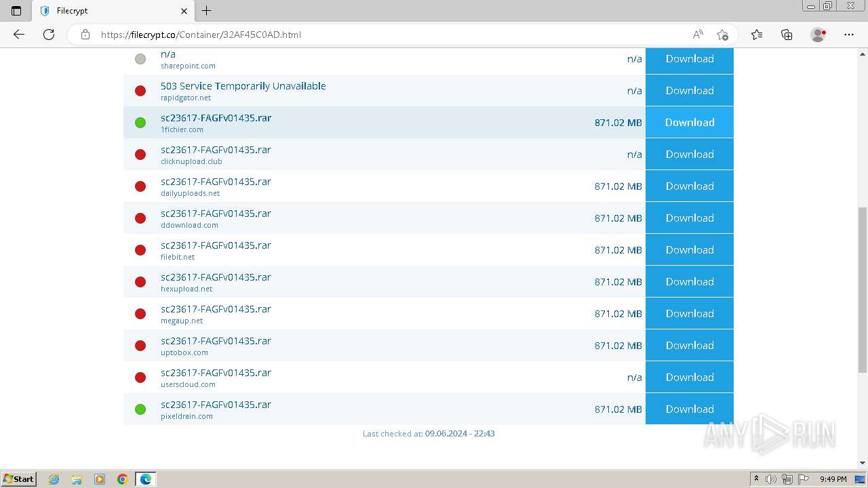Click the hexupload.net host label
Image resolution: width=868 pixels, height=488 pixels.
(186, 289)
